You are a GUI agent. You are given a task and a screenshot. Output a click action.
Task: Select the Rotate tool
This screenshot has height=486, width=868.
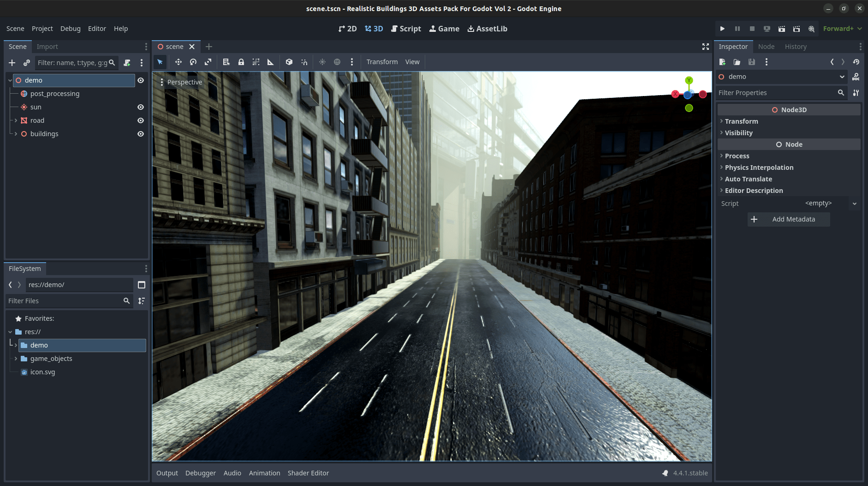point(193,62)
